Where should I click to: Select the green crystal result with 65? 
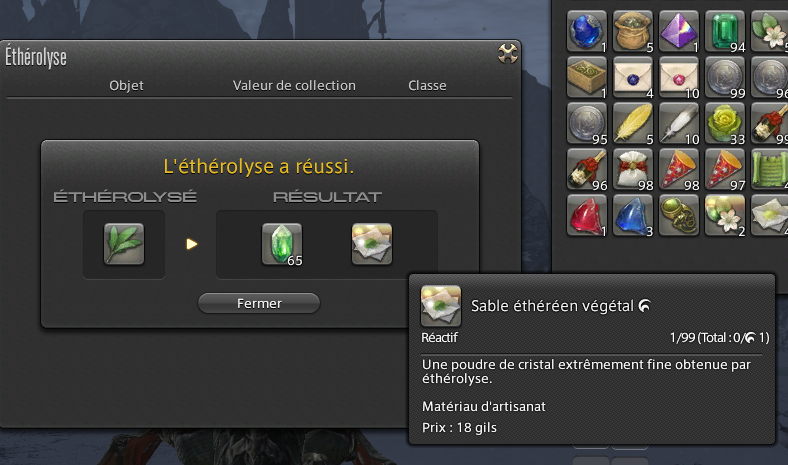pyautogui.click(x=282, y=244)
